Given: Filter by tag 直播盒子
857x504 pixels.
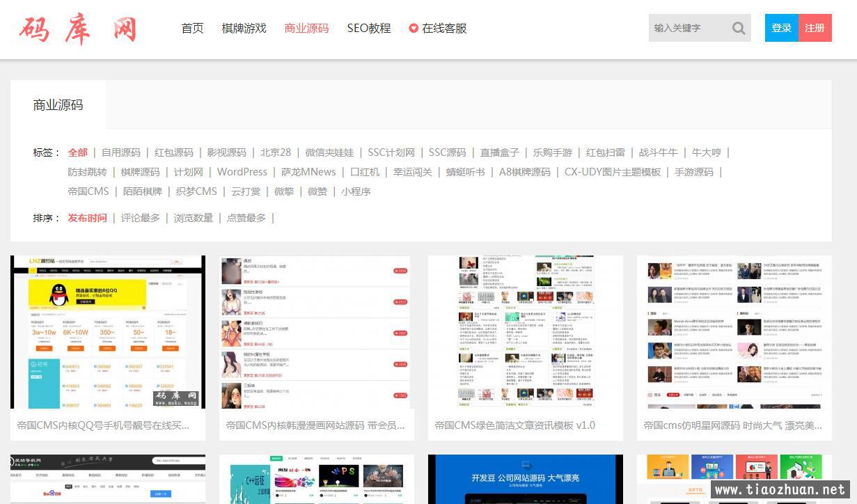Looking at the screenshot, I should [500, 152].
